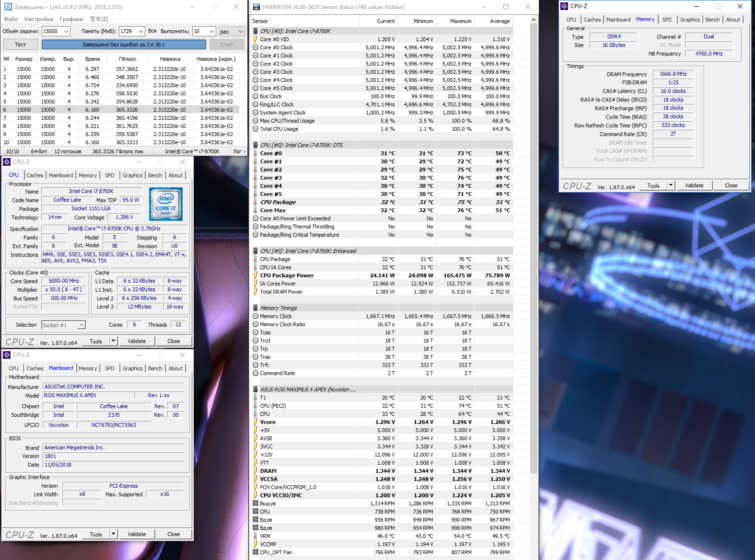Open Tools dropdown arrow in CPU-Z Memory window
The height and width of the screenshot is (560, 755).
pos(671,185)
